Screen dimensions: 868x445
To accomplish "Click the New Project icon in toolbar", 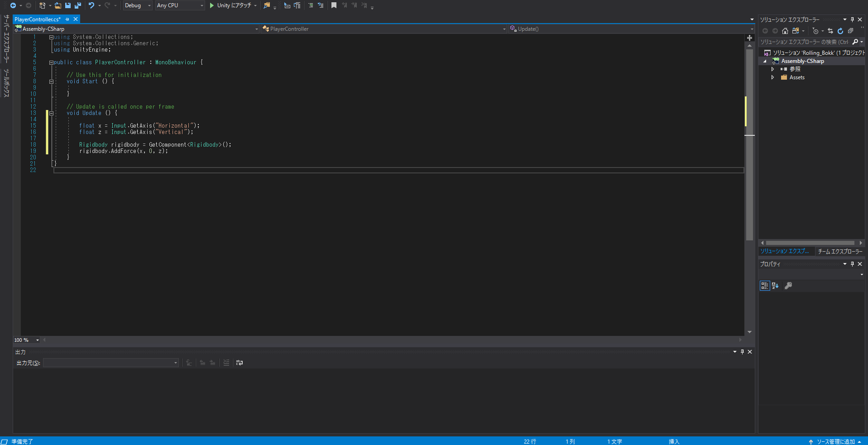I will point(42,5).
